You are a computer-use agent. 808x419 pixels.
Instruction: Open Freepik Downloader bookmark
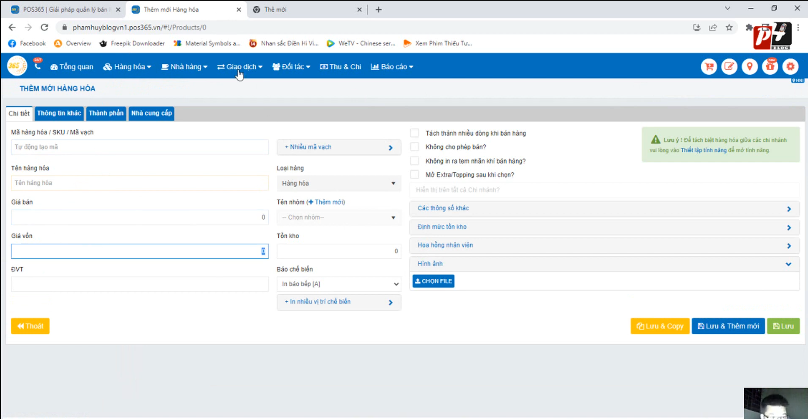[x=132, y=43]
